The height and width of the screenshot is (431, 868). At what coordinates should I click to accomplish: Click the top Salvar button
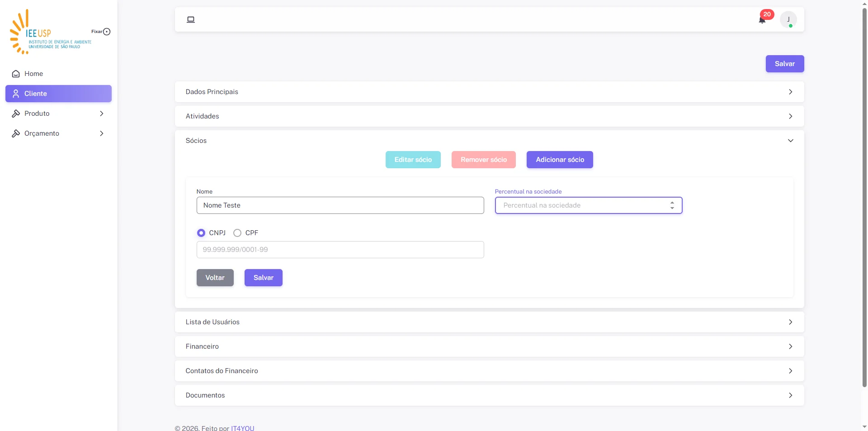pyautogui.click(x=785, y=64)
